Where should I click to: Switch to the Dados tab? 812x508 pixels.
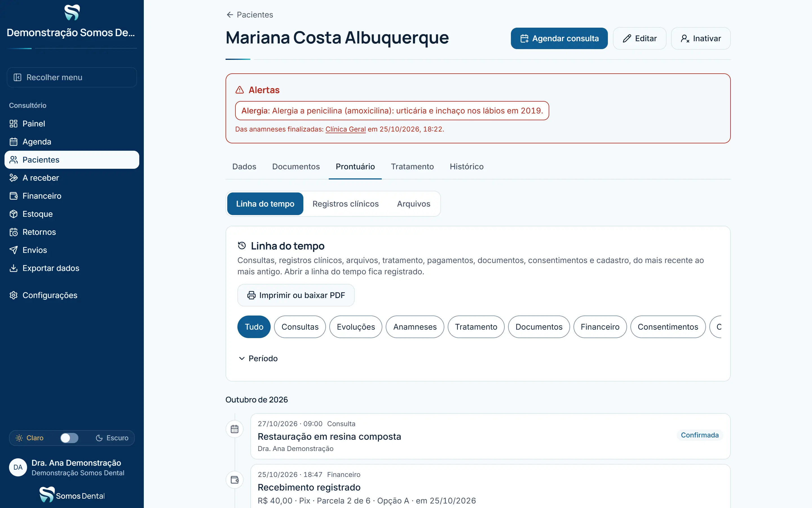(x=244, y=167)
